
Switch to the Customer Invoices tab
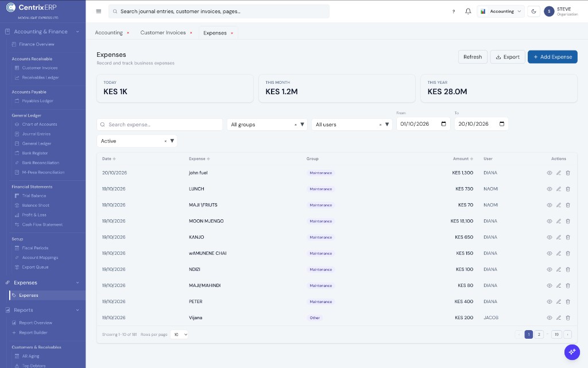(163, 33)
